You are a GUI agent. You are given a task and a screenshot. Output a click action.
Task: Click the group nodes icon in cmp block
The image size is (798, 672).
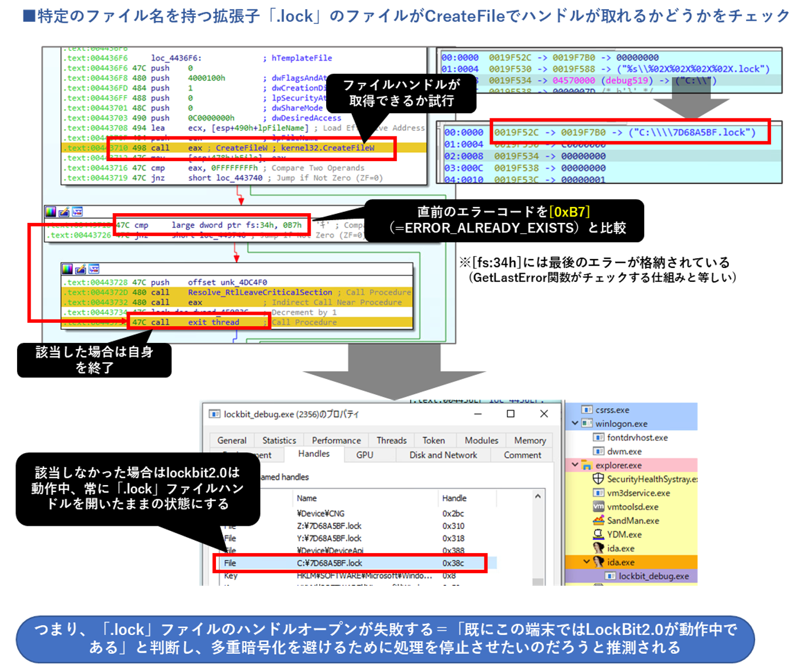tap(77, 212)
